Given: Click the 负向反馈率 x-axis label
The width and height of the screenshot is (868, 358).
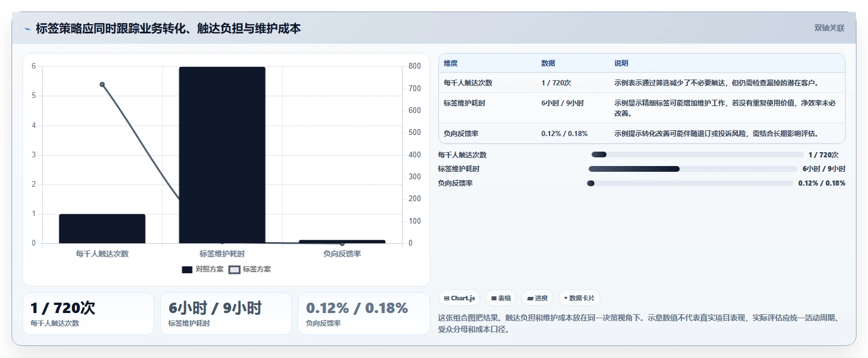Looking at the screenshot, I should [342, 254].
